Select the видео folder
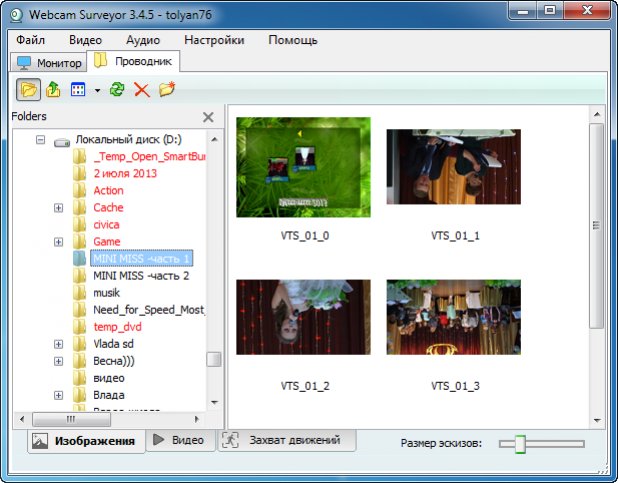The width and height of the screenshot is (618, 483). (x=109, y=378)
